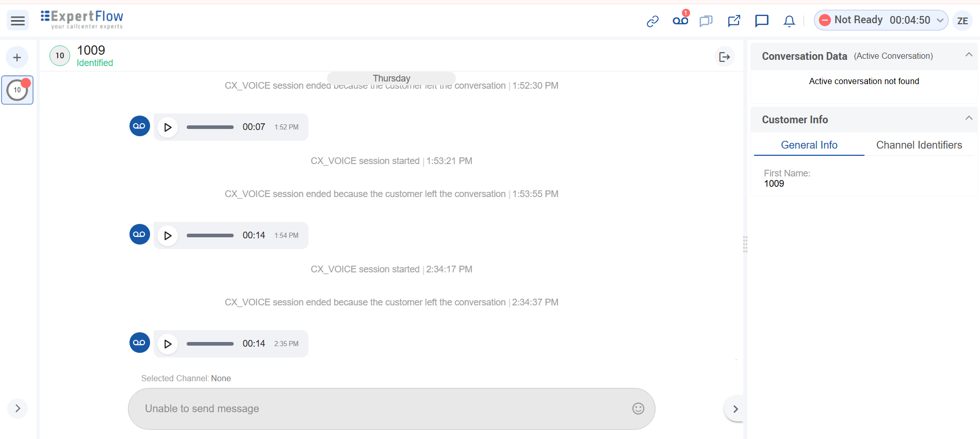Play the 1:54 PM voicemail recording
Viewport: 980px width, 439px height.
168,235
